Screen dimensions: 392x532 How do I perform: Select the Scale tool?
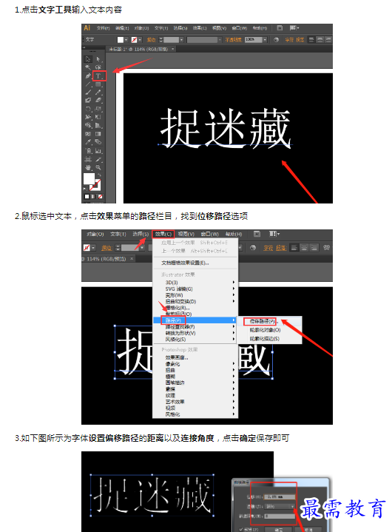pyautogui.click(x=98, y=109)
